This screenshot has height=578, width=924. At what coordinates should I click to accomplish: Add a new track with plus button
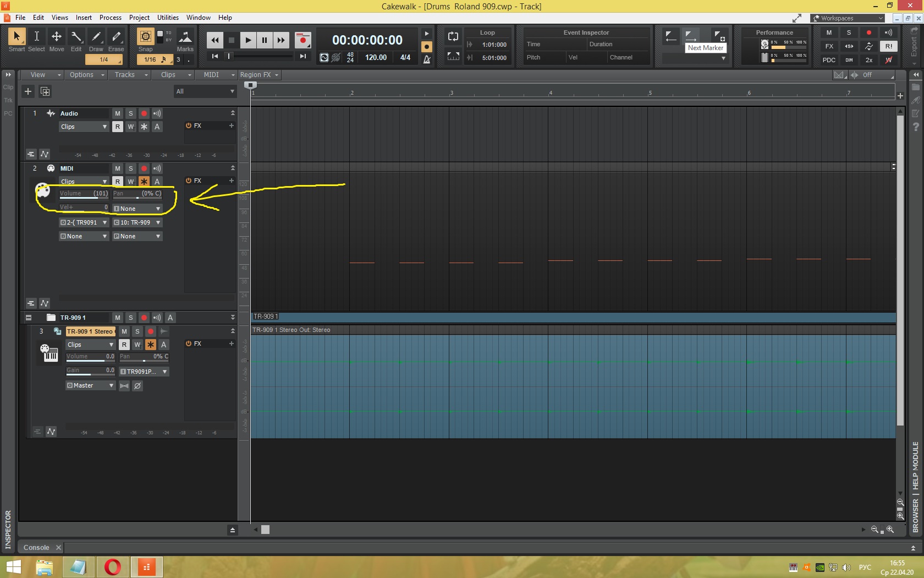[x=28, y=91]
